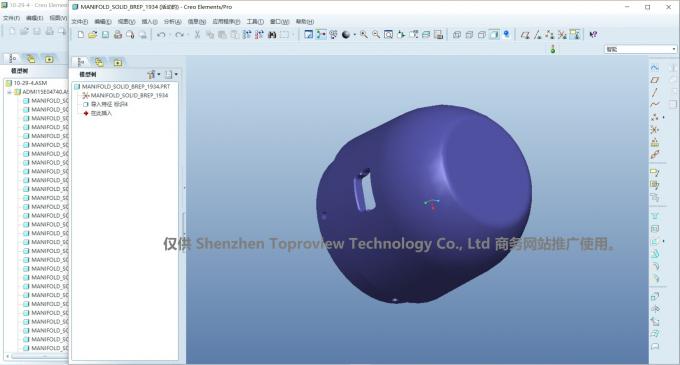The image size is (680, 365).
Task: Toggle coordinate system display
Action: (562, 35)
